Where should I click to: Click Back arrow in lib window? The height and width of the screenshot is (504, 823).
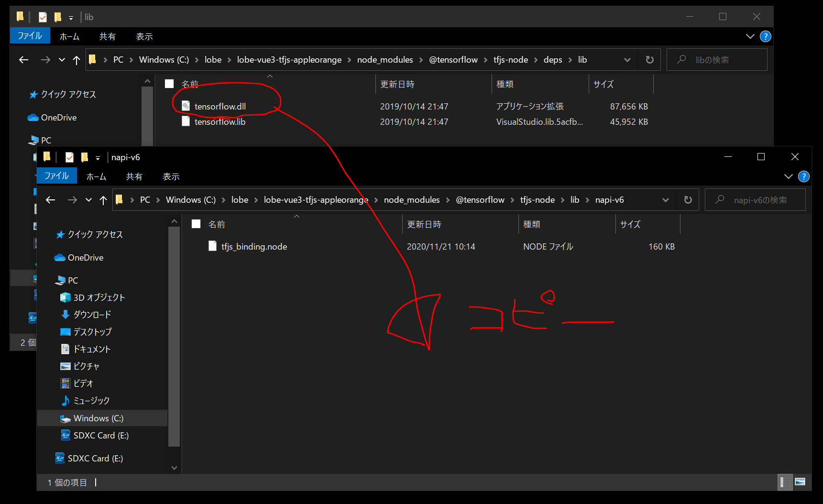tap(24, 60)
